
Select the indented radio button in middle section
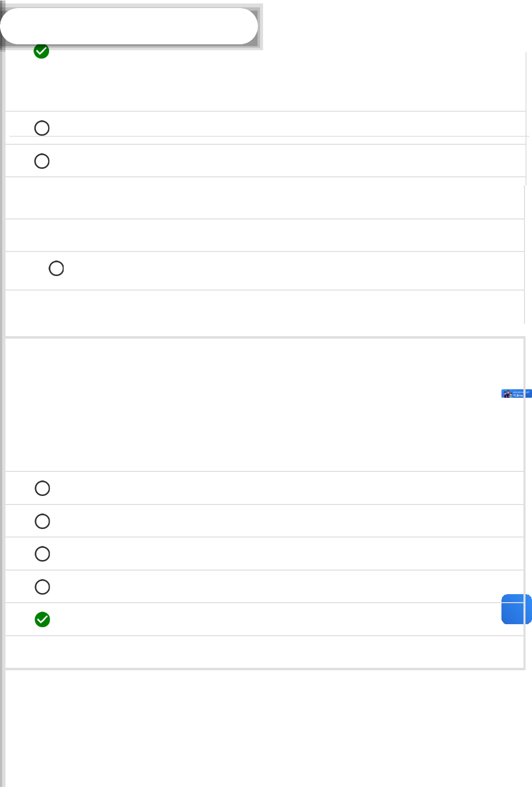point(56,269)
